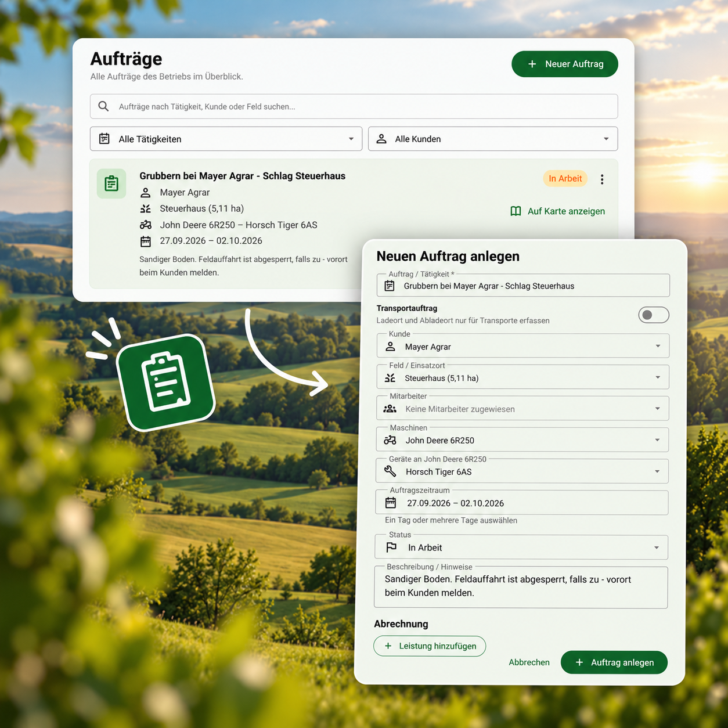Click the green clipboard icon on the order card
Image resolution: width=728 pixels, height=728 pixels.
coord(111,183)
